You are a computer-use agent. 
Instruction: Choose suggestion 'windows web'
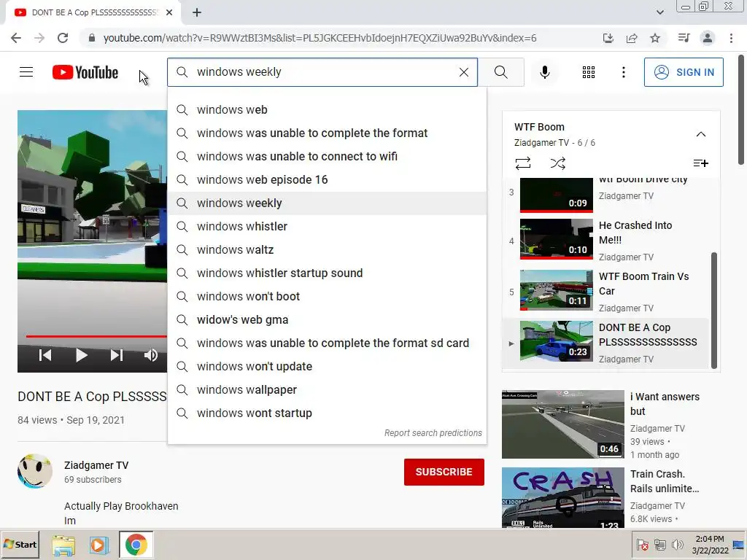(x=328, y=109)
